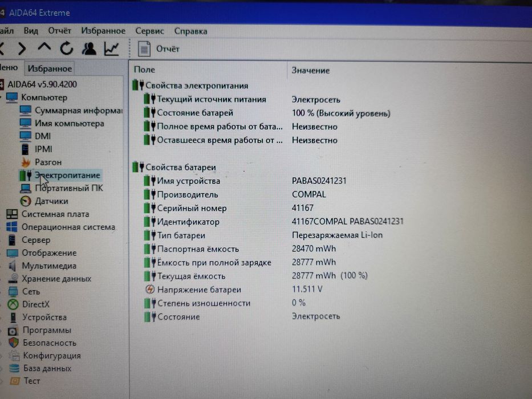Click the Напряжение батареи voltage icon
Screen dimensions: 532x399
click(149, 290)
